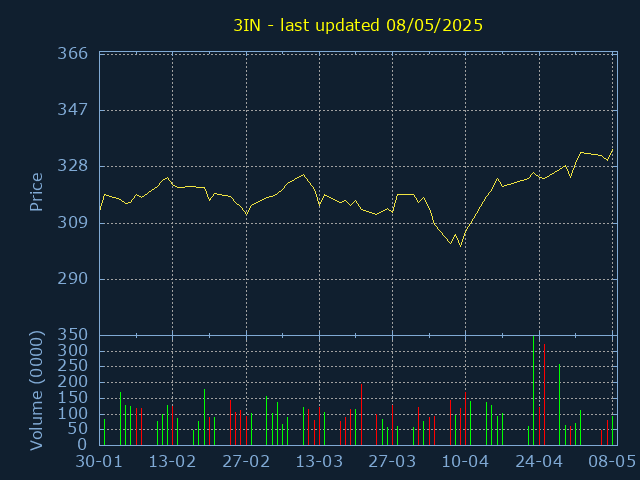The width and height of the screenshot is (640, 480).
Task: Click the 309 price axis label
Action: 73,223
